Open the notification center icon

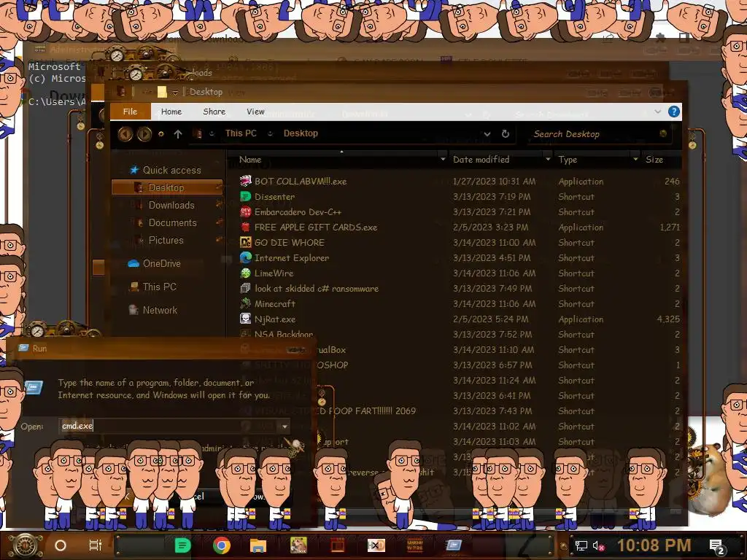[x=717, y=545]
